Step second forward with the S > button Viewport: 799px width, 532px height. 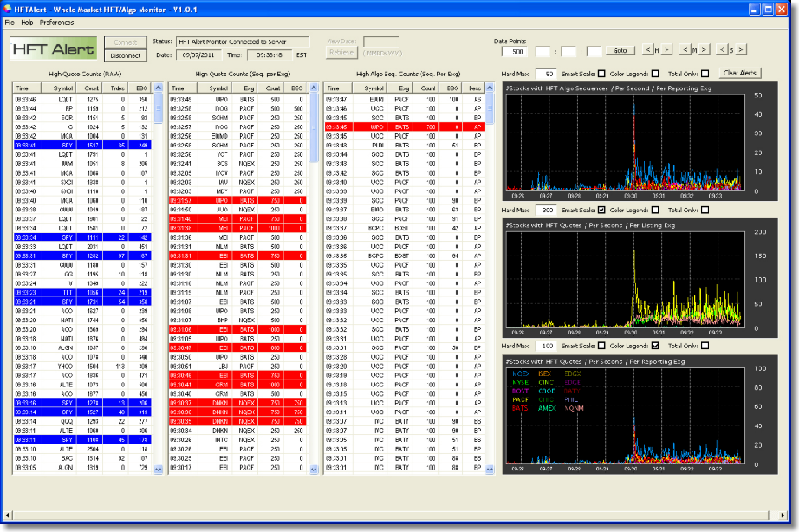tap(742, 49)
